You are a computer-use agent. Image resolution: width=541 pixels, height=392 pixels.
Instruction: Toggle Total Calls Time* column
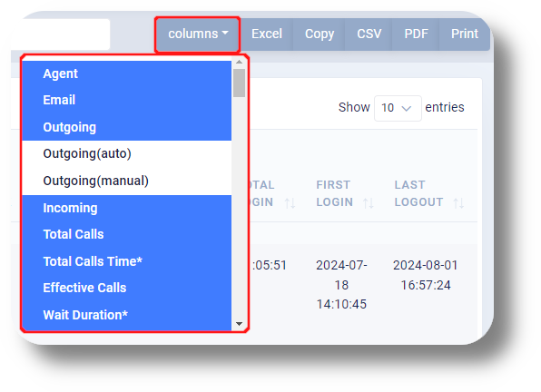[126, 261]
